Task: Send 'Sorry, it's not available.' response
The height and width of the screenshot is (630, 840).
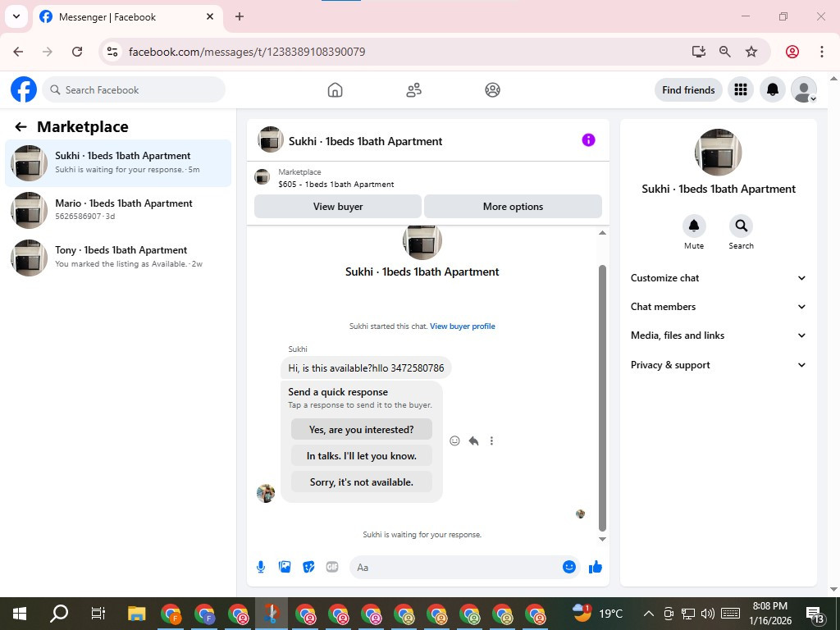Action: [362, 482]
